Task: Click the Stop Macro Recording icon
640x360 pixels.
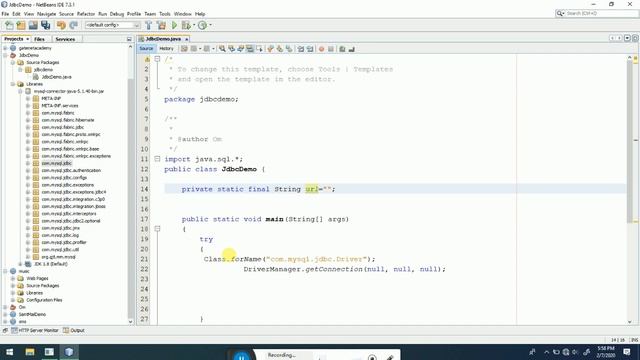Action: 331,49
